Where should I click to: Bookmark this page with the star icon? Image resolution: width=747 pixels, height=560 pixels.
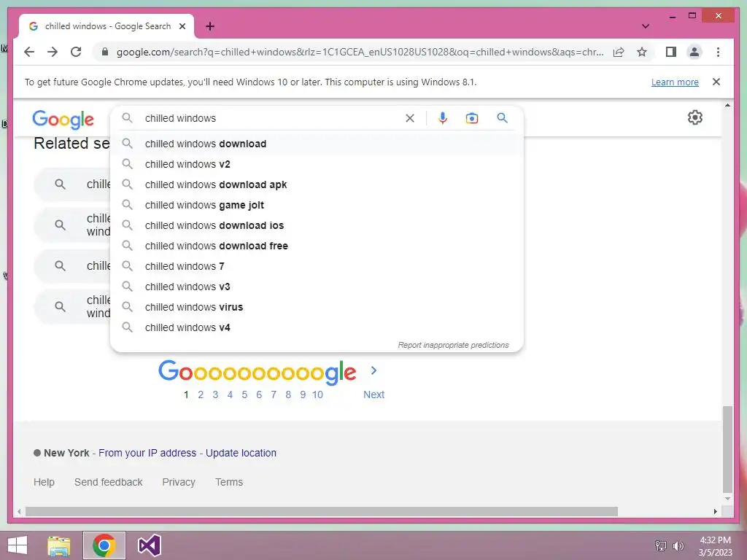[x=642, y=52]
